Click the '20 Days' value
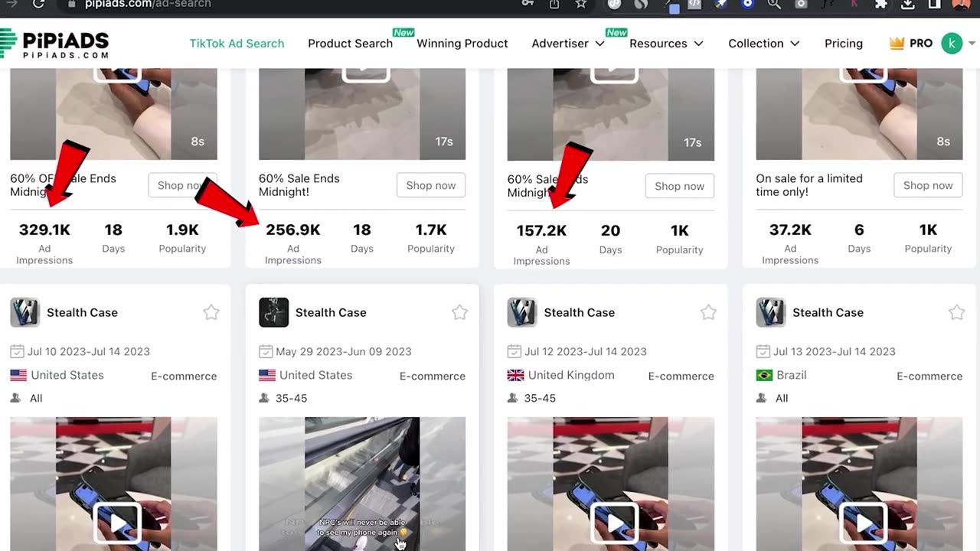This screenshot has width=980, height=551. click(x=610, y=230)
